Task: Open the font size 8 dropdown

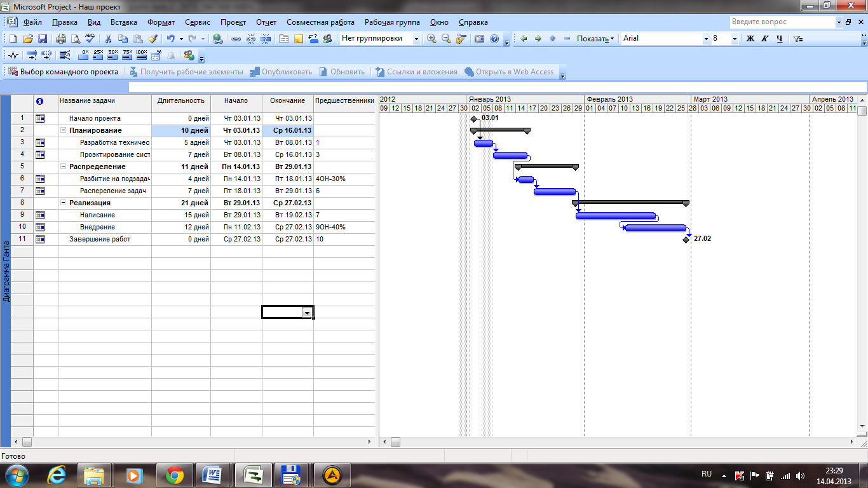Action: tap(735, 39)
